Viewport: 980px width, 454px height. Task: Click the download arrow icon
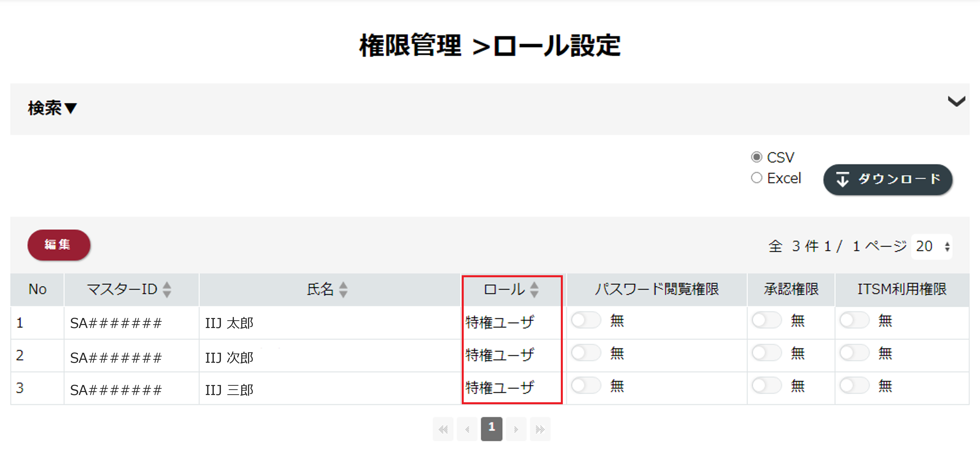coord(842,179)
